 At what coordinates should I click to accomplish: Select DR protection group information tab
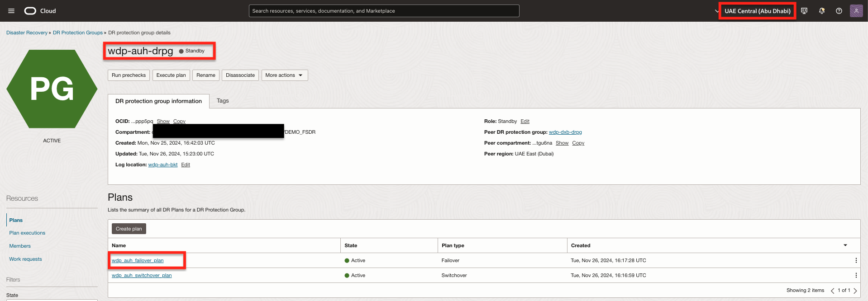tap(158, 101)
